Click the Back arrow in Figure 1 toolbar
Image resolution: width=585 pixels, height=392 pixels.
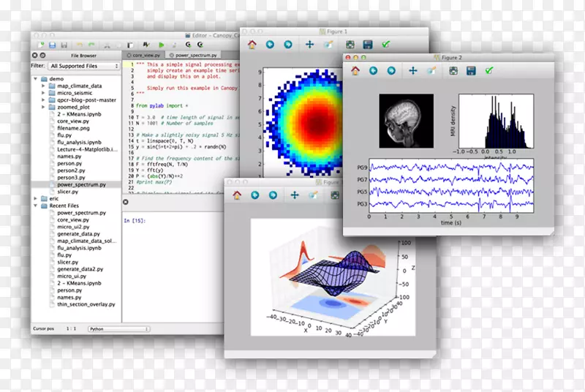270,45
